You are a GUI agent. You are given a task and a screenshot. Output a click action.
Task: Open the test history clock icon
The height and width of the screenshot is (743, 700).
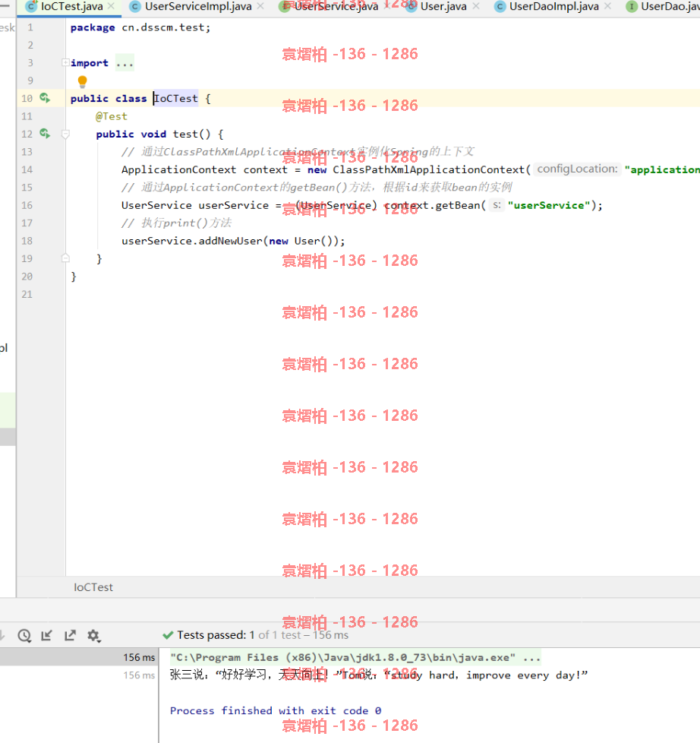tap(24, 635)
